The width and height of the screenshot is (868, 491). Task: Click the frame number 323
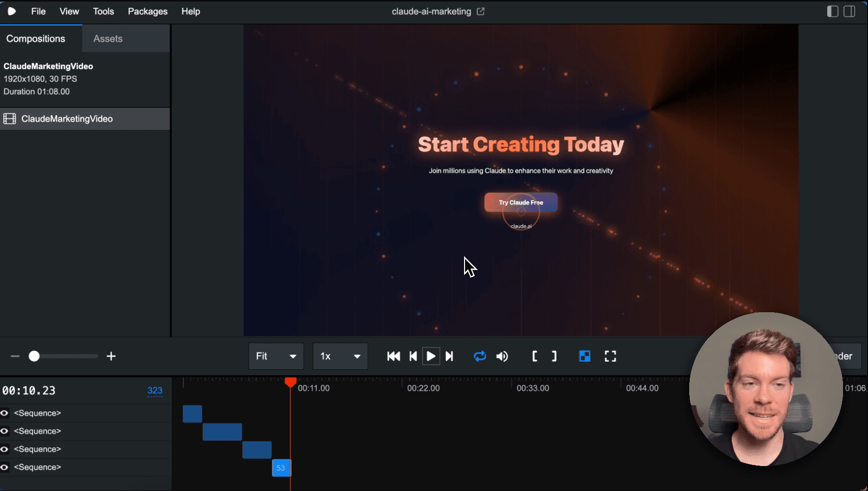click(x=155, y=391)
